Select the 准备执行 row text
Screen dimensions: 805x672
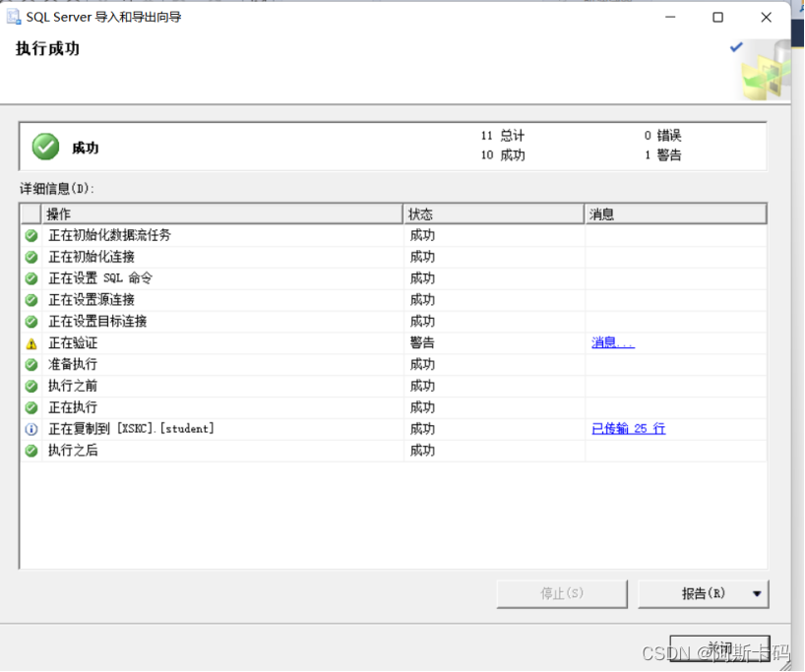pyautogui.click(x=73, y=365)
